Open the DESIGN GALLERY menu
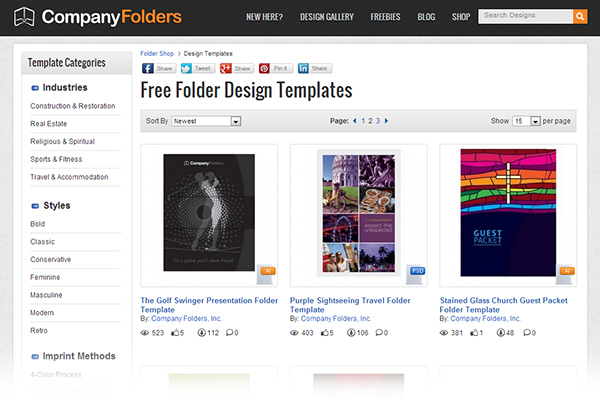 (327, 17)
